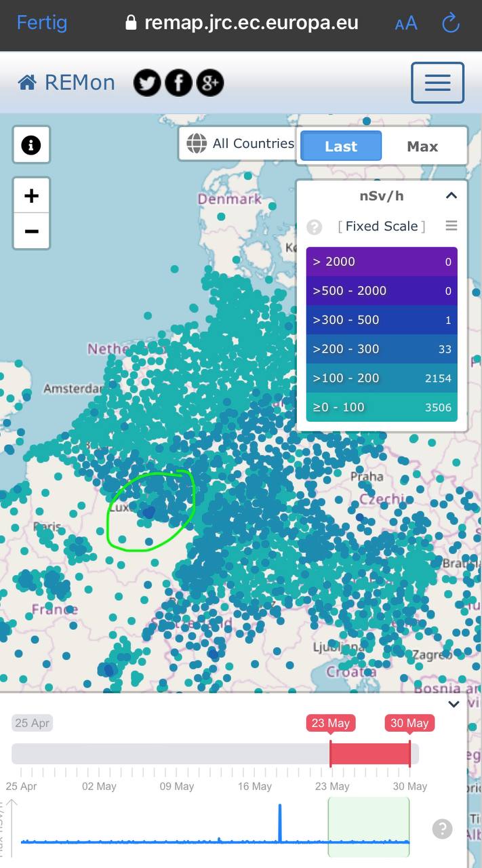Open the legend options menu icon
The width and height of the screenshot is (482, 868).
pos(451,226)
